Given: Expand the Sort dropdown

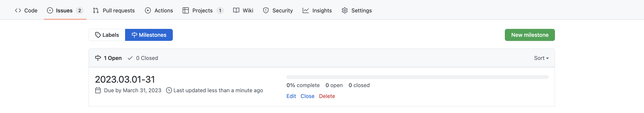Looking at the screenshot, I should tap(541, 58).
